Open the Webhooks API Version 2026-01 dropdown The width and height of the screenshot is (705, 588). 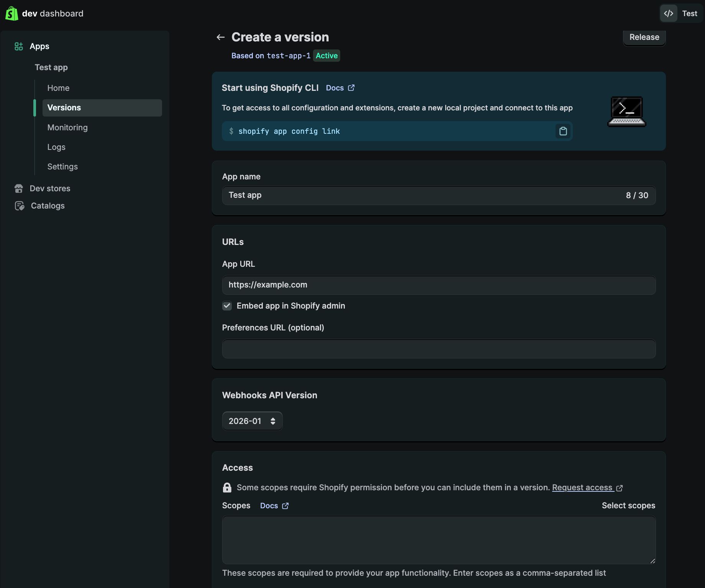[252, 421]
